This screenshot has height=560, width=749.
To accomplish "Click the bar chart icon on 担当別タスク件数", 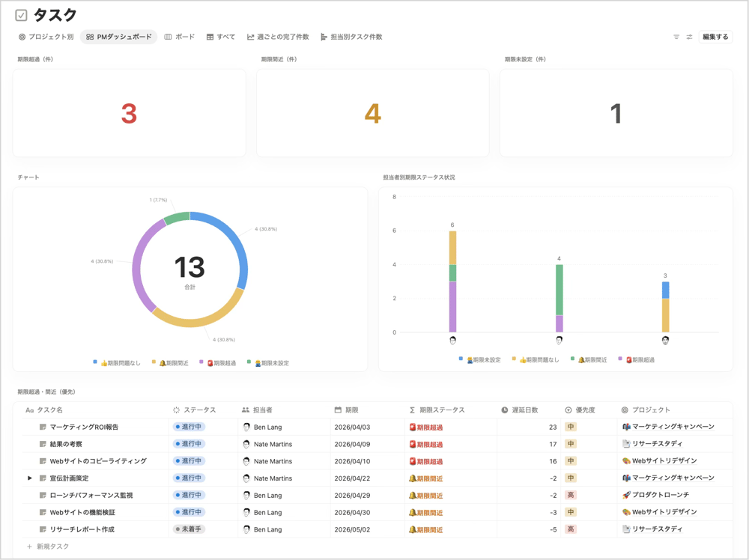I will point(323,36).
